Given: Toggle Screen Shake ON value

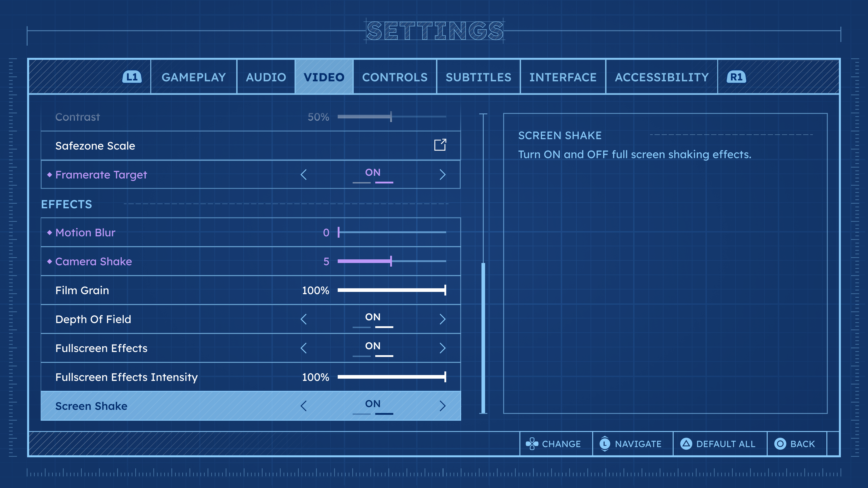Looking at the screenshot, I should coord(373,404).
